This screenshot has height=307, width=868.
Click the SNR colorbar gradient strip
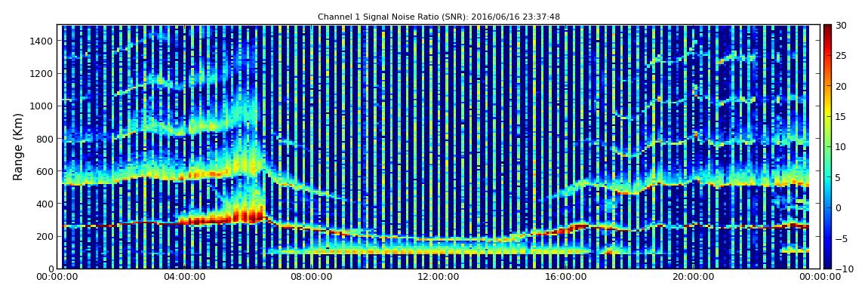click(827, 146)
